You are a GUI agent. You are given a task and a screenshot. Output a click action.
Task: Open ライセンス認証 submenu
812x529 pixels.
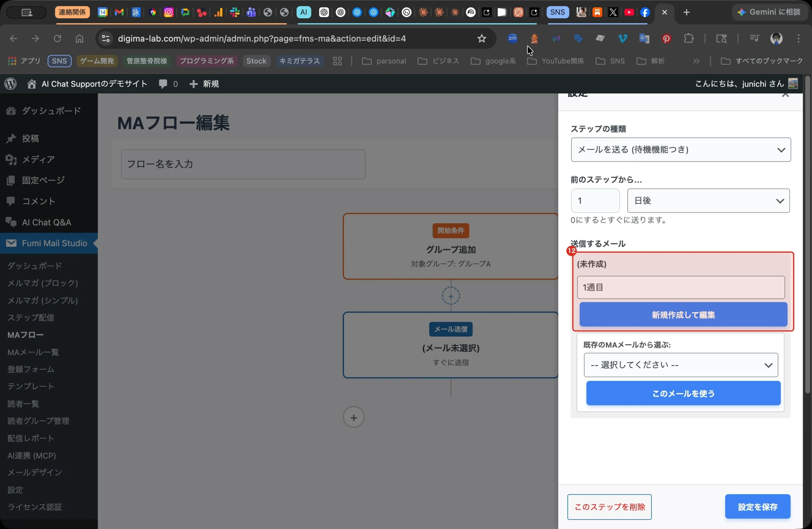[35, 507]
